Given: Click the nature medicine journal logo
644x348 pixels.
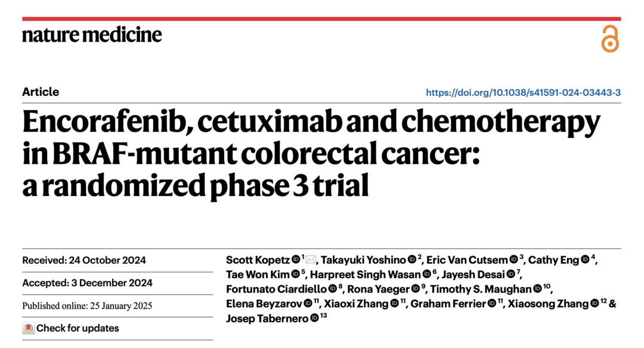Looking at the screenshot, I should 92,35.
